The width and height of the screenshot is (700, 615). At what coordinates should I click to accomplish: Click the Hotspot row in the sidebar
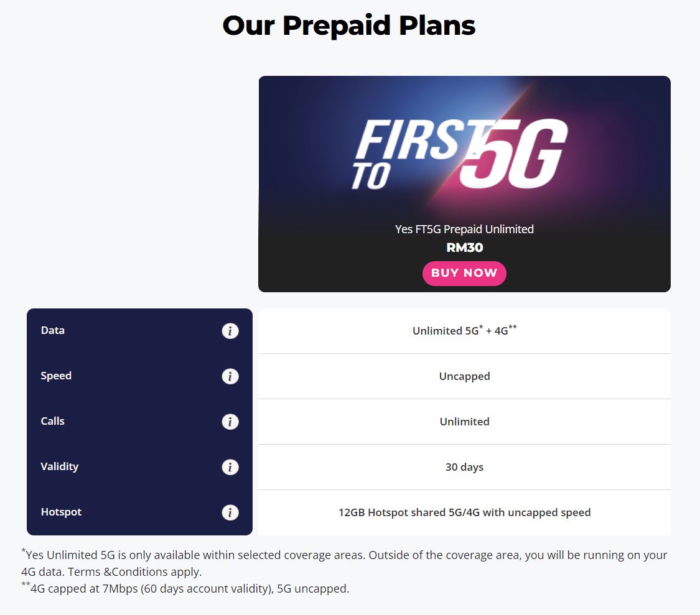coord(61,512)
